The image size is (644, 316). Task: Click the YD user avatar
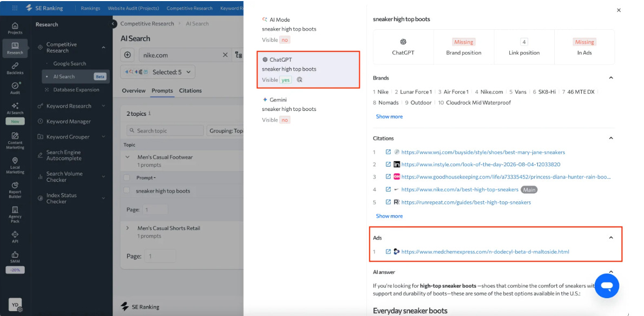click(x=15, y=305)
